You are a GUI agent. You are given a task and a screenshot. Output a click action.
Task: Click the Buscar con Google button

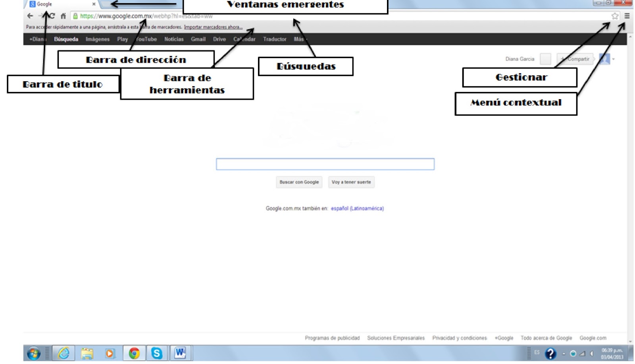tap(299, 182)
